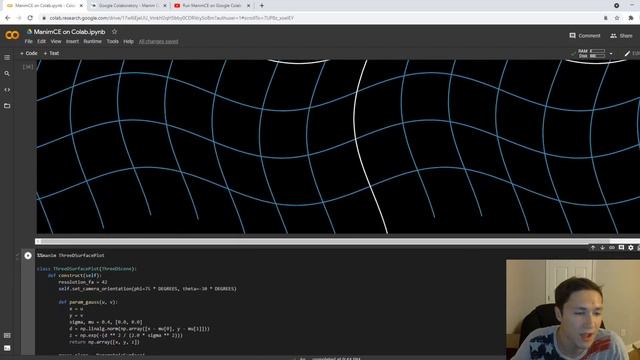
Task: Open the Comment button
Action: tap(585, 36)
